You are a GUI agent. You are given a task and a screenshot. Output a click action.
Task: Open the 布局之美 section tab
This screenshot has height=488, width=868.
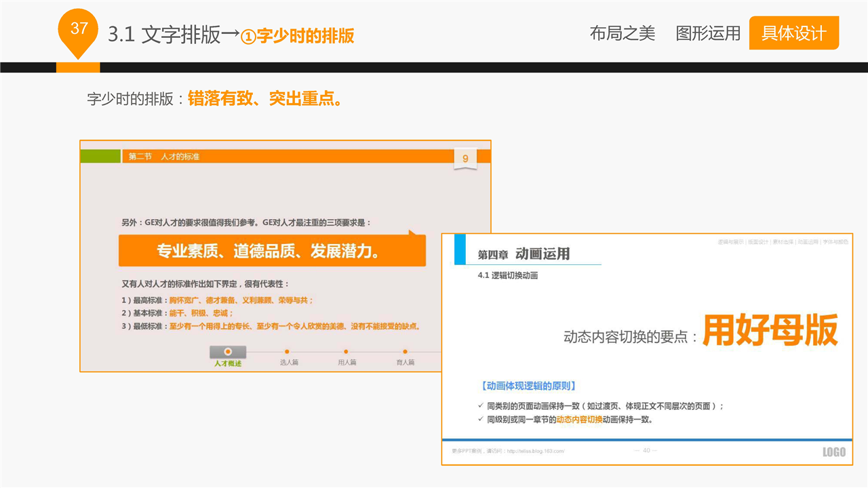point(622,33)
